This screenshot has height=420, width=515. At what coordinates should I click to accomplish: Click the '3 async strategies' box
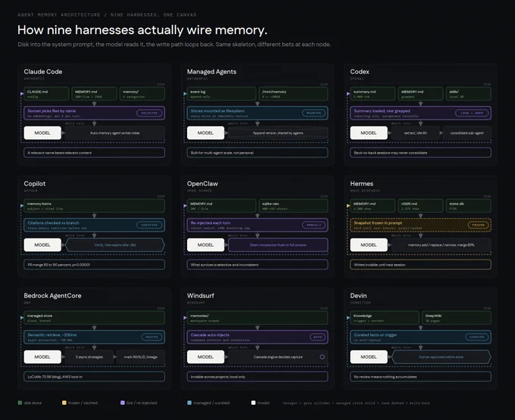click(89, 356)
